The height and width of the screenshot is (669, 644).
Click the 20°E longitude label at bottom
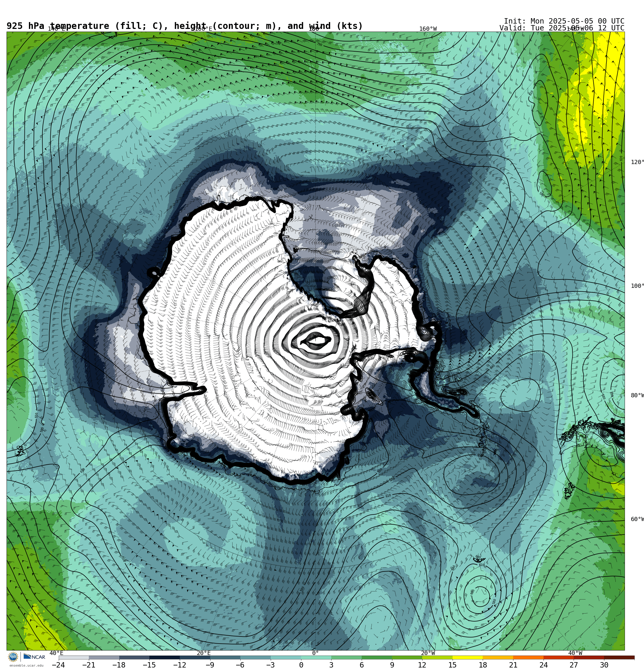204,653
